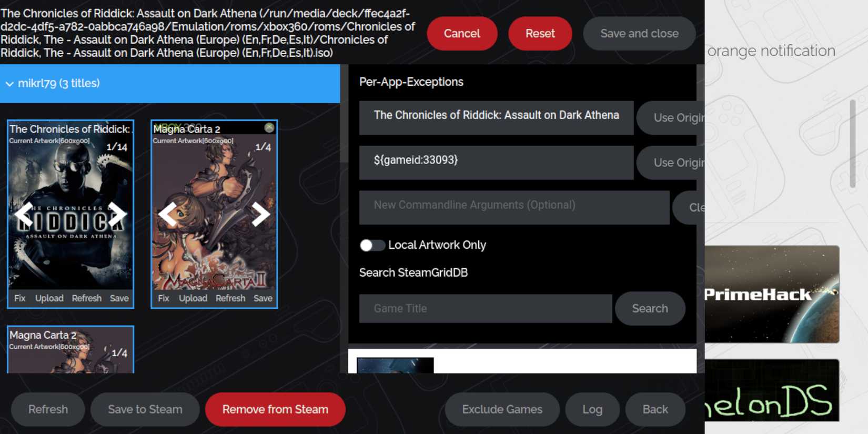Click the Save to Steam button
Screen dimensions: 868x434
[x=145, y=409]
